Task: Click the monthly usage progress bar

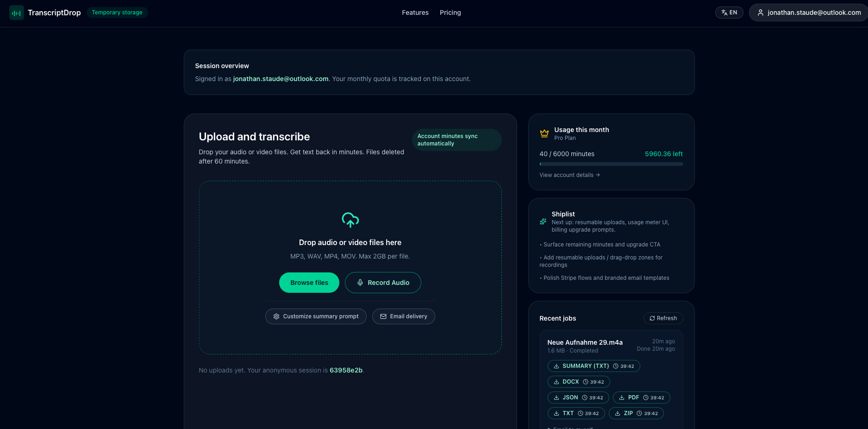Action: pyautogui.click(x=611, y=164)
